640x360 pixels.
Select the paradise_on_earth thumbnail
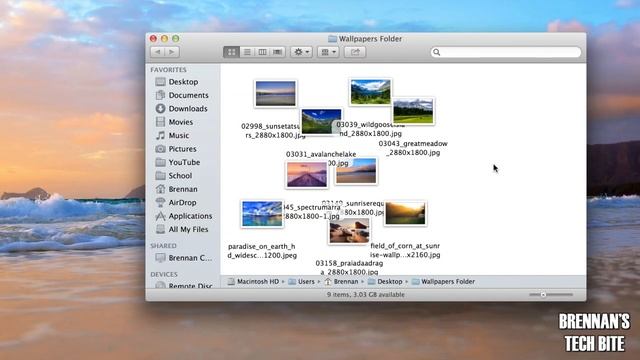pos(262,213)
